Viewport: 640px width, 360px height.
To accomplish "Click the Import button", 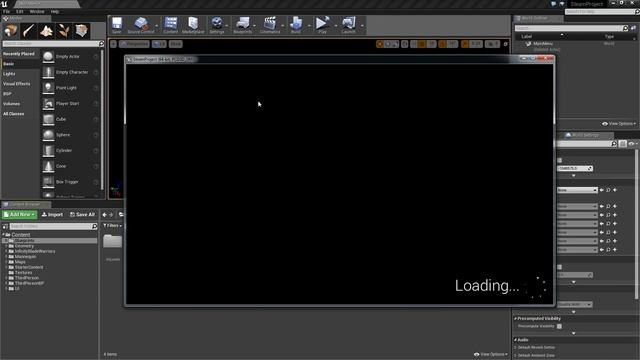I will (52, 215).
